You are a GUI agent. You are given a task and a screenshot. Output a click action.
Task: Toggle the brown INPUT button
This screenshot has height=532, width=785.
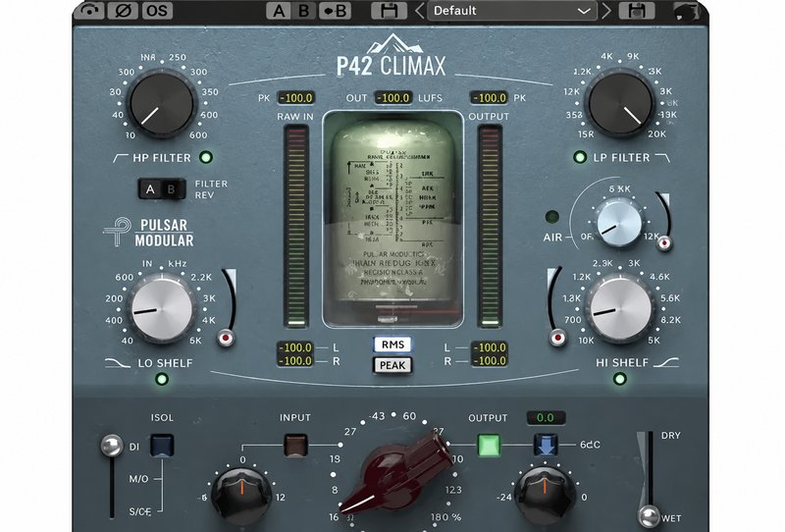click(x=296, y=445)
